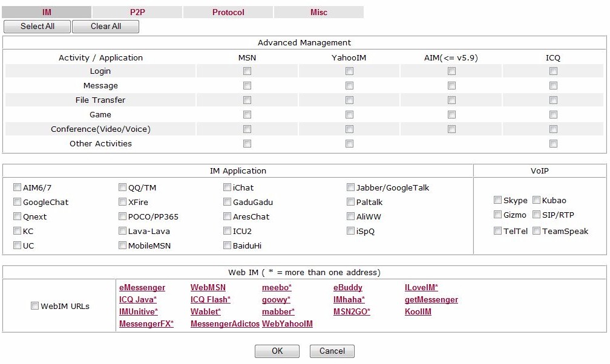Enable the Skype VoIP checkbox

(497, 200)
